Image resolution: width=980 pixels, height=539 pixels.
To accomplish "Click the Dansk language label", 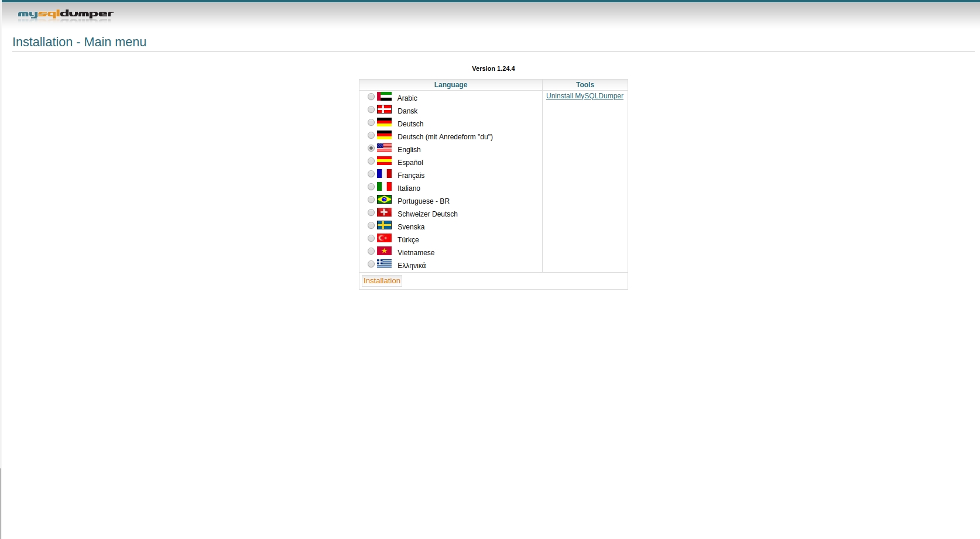I will point(407,111).
